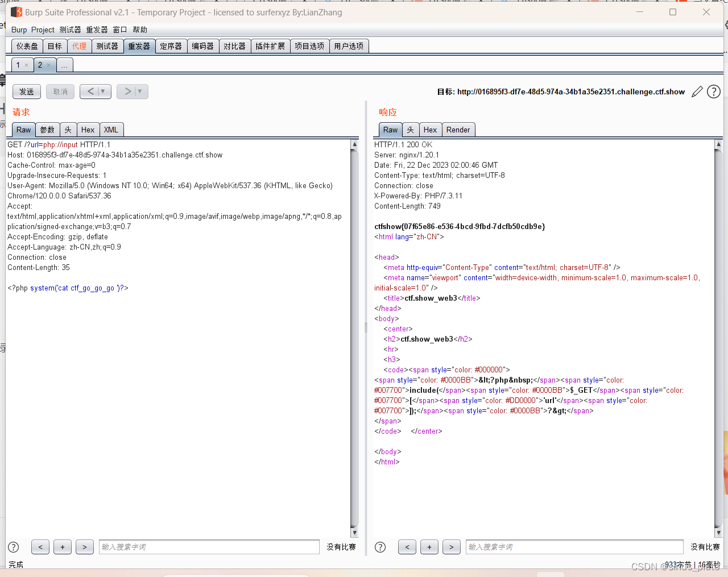Image resolution: width=728 pixels, height=577 pixels.
Task: Switch to the 插件扩展 tab
Action: 271,46
